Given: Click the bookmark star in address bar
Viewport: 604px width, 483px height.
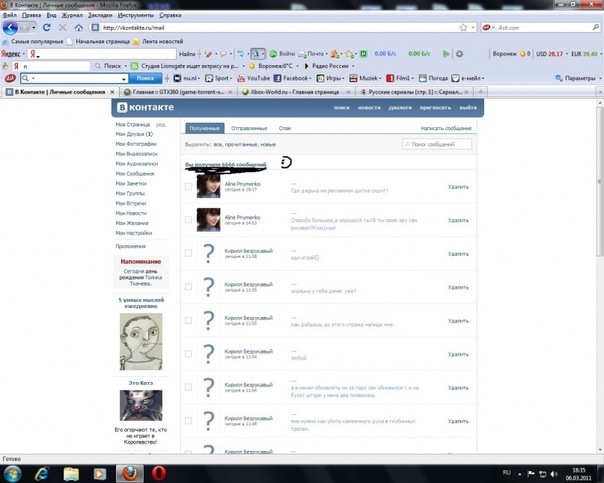Looking at the screenshot, I should (463, 27).
